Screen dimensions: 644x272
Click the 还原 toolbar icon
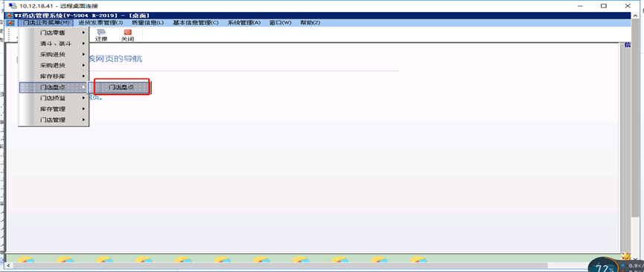[101, 35]
